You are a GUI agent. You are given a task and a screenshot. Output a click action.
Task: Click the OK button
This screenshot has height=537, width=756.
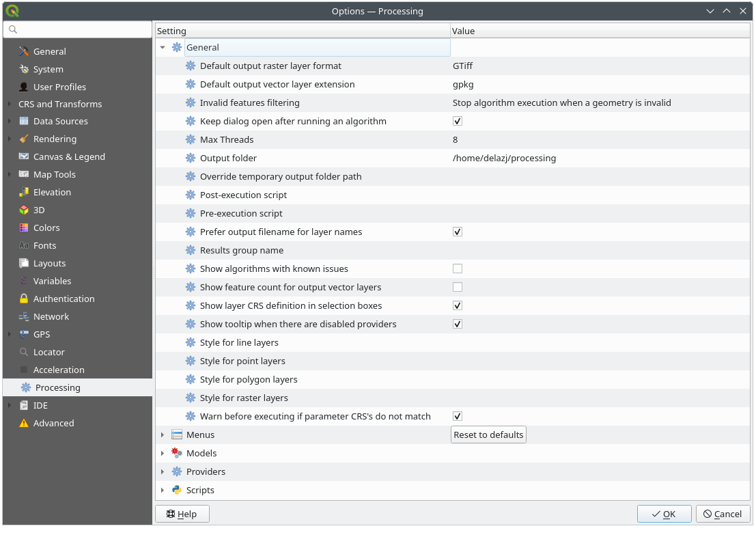pyautogui.click(x=664, y=514)
